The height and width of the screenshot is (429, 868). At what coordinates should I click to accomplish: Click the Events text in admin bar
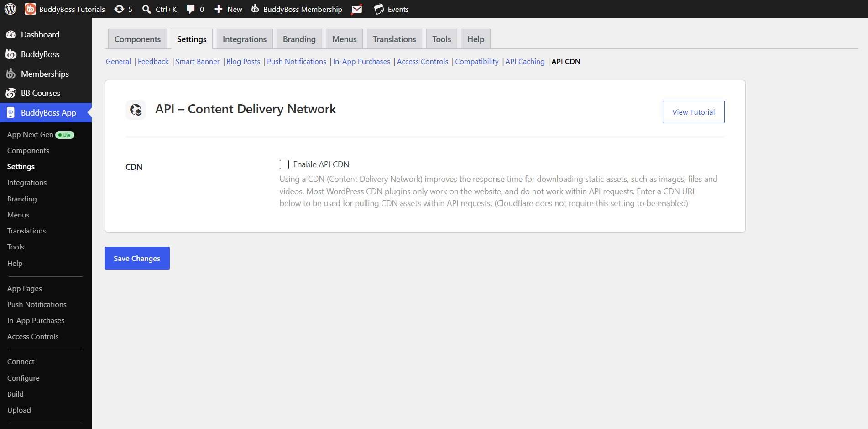tap(398, 9)
